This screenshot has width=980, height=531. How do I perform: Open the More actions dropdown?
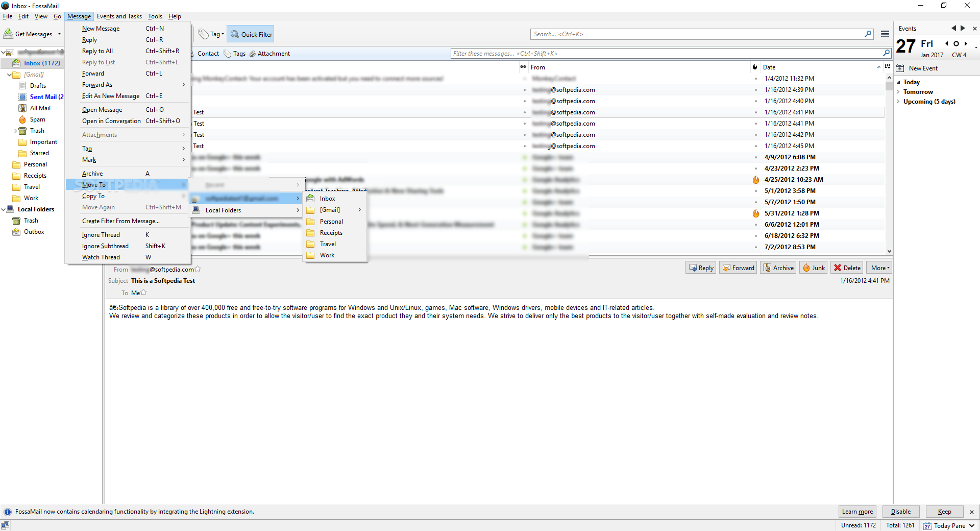(x=879, y=268)
